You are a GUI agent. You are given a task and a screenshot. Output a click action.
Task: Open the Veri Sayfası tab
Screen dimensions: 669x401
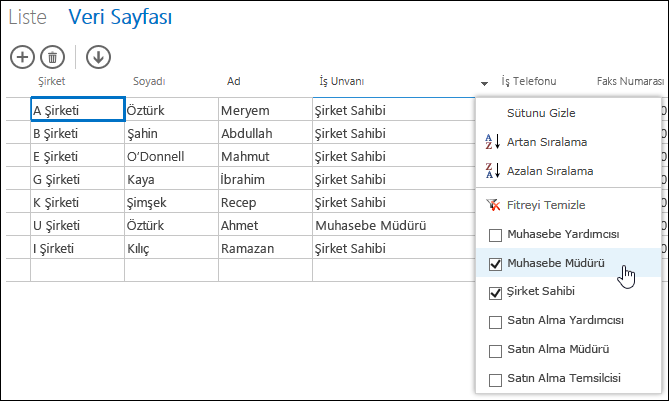(x=120, y=17)
